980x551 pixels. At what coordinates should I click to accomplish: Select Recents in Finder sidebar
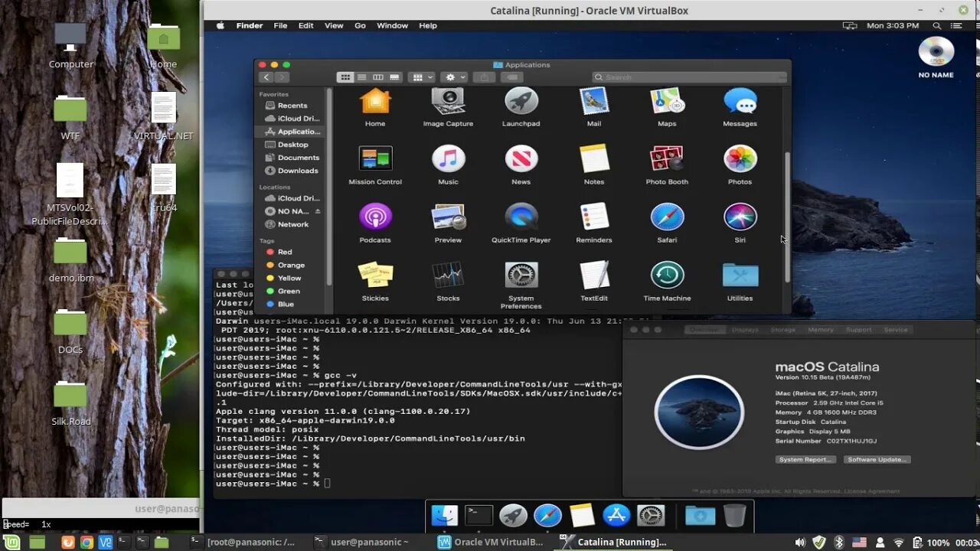point(292,106)
